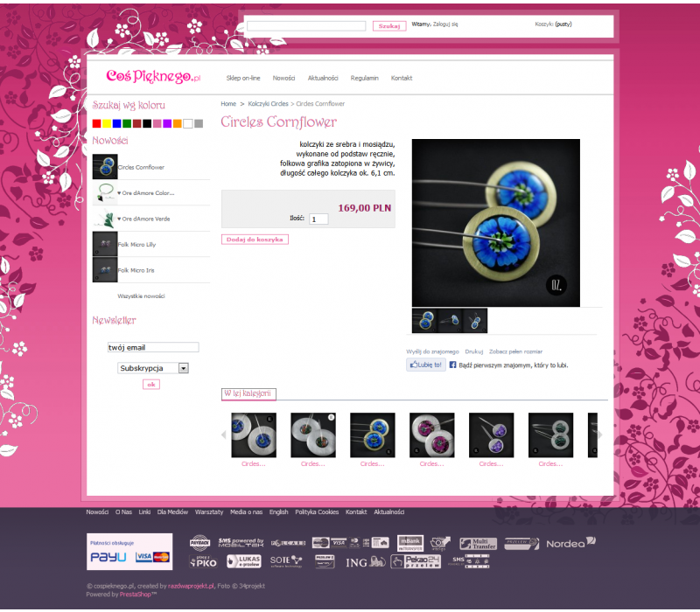The width and height of the screenshot is (700, 612).
Task: Click the newsletter 'twój email' input field
Action: click(153, 347)
